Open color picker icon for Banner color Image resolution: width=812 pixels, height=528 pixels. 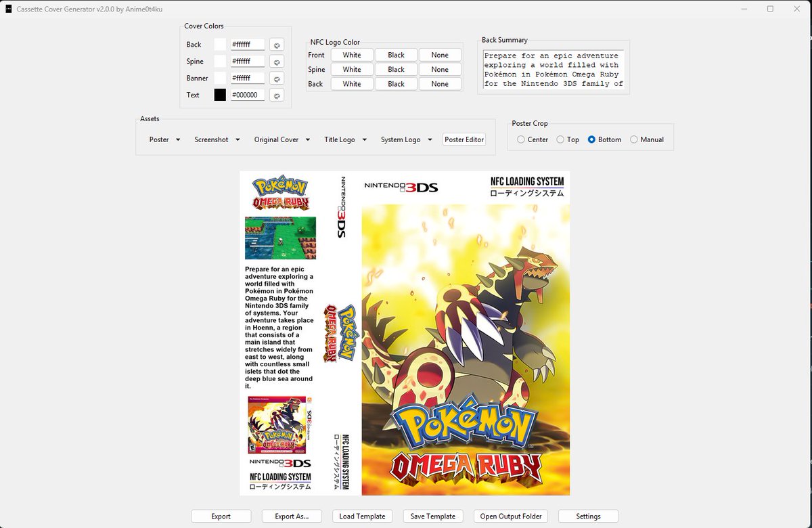[x=276, y=79]
